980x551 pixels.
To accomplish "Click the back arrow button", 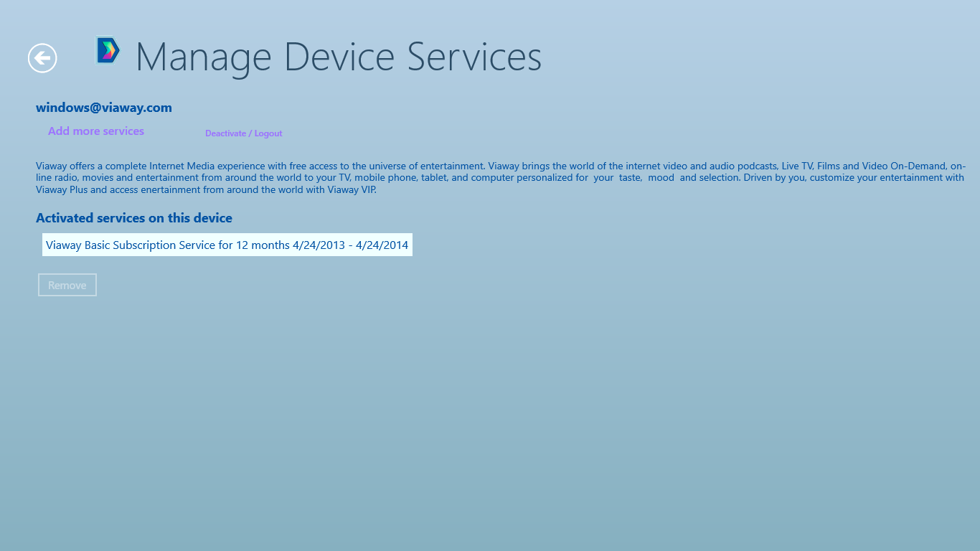I will (42, 58).
